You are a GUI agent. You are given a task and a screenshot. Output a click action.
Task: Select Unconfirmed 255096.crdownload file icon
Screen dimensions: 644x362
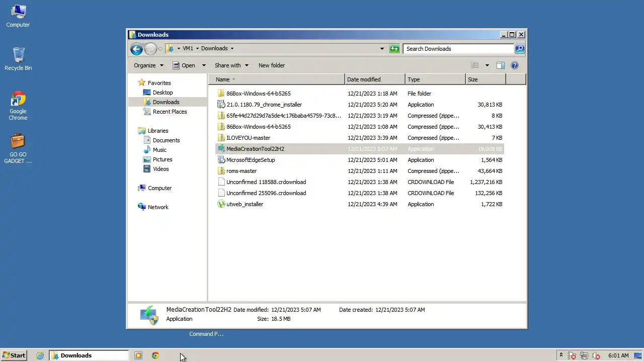pos(221,193)
